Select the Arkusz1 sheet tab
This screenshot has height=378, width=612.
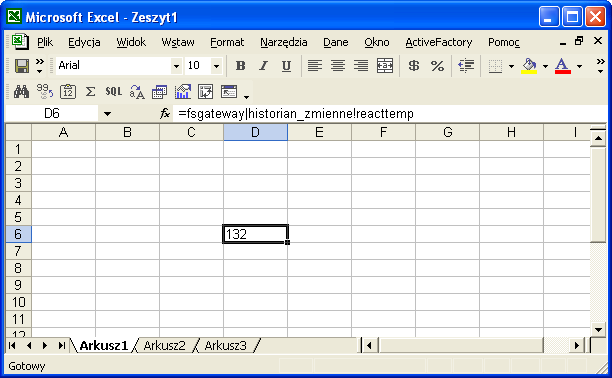104,346
